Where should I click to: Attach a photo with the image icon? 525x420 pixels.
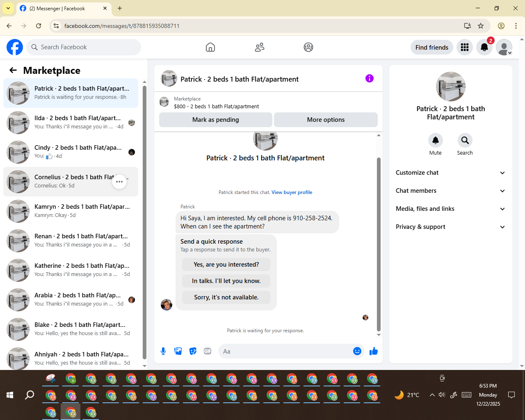(x=178, y=351)
